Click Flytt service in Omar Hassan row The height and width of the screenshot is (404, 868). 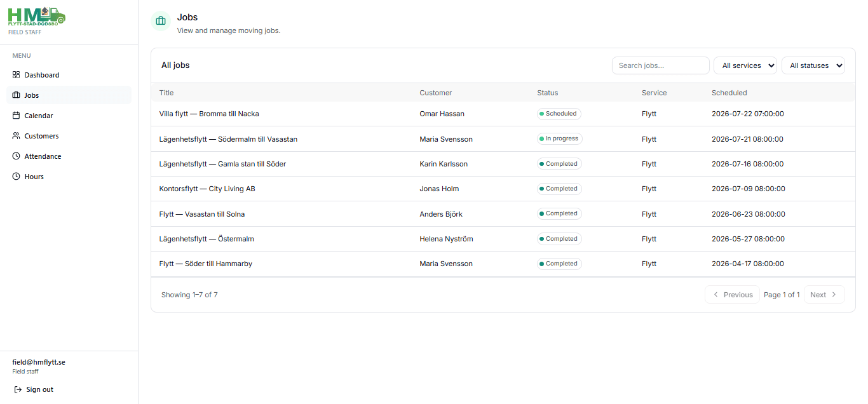click(x=649, y=114)
